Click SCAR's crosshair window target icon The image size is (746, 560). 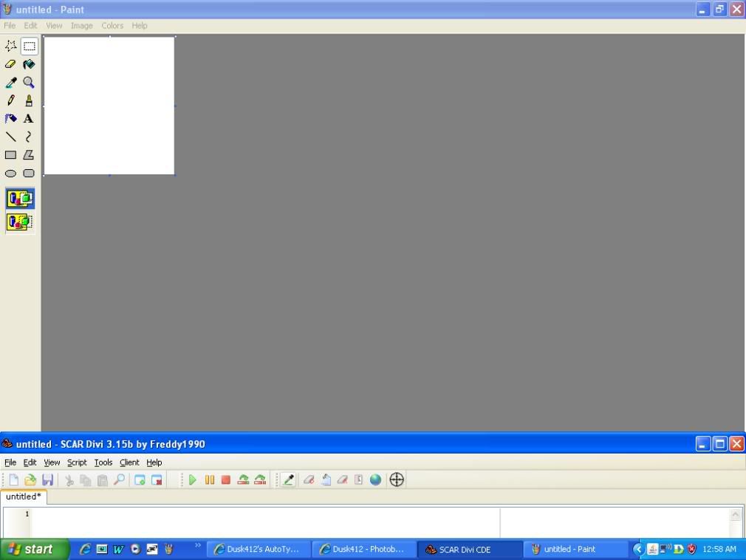point(397,479)
